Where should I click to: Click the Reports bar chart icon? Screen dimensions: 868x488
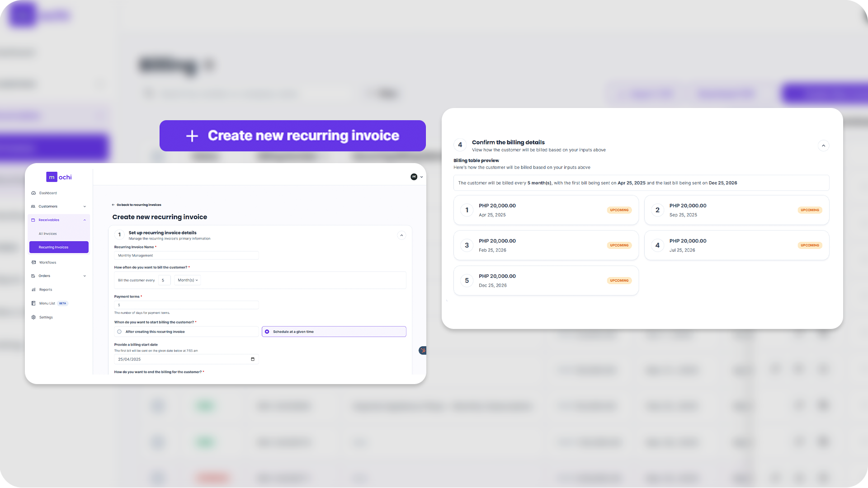(33, 290)
